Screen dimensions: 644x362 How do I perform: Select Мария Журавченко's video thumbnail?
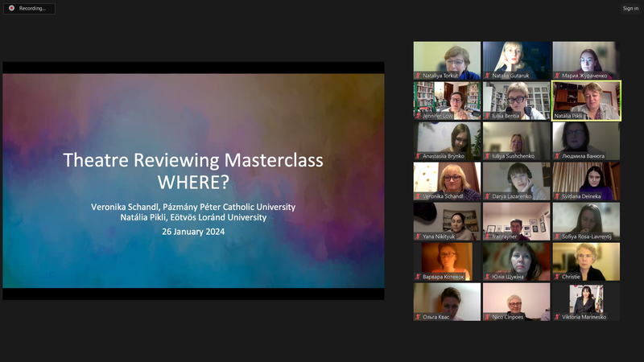click(x=586, y=58)
